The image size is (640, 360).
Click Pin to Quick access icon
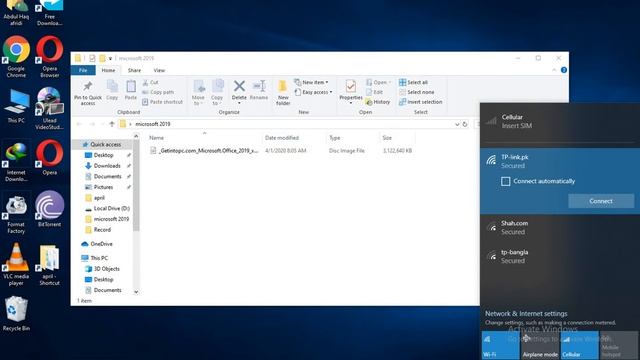click(x=88, y=87)
